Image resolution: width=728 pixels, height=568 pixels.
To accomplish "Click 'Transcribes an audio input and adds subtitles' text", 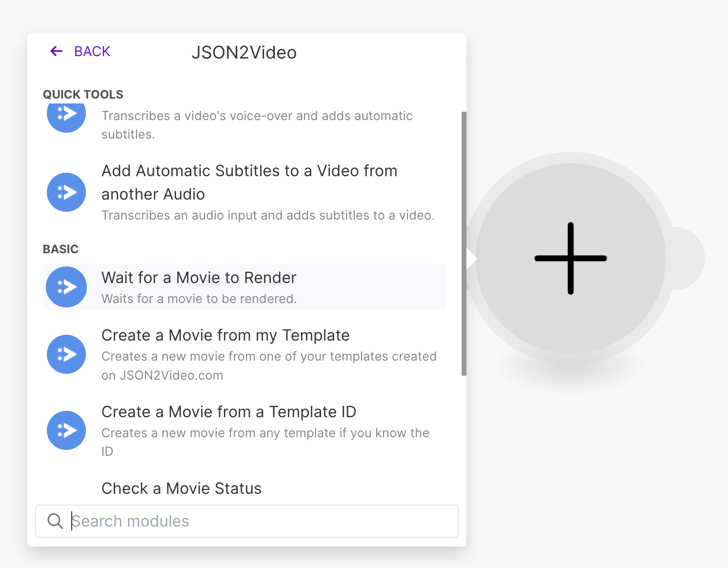I will click(268, 215).
